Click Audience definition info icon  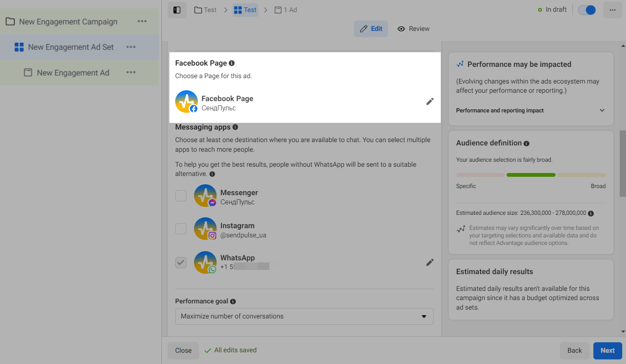526,143
